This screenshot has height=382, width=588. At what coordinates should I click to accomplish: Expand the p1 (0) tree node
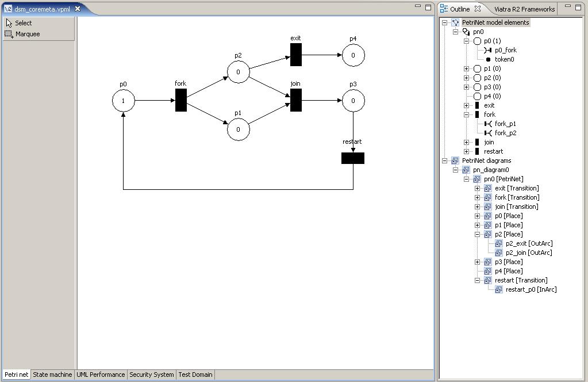[x=466, y=68]
